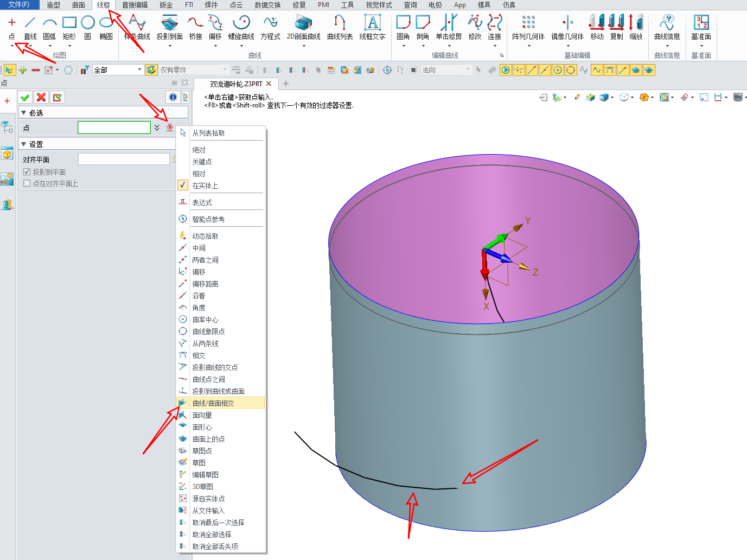The image size is (747, 560).
Task: Click the 矩形 (Rectangle) drawing tool
Action: click(x=69, y=27)
